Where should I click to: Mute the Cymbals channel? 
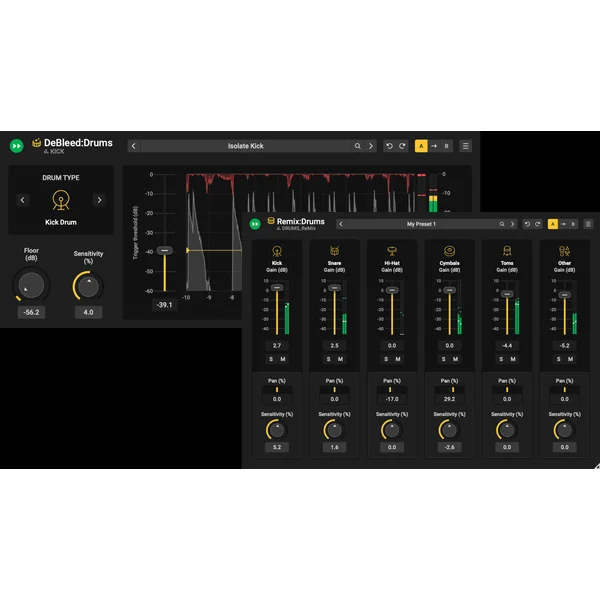click(455, 359)
